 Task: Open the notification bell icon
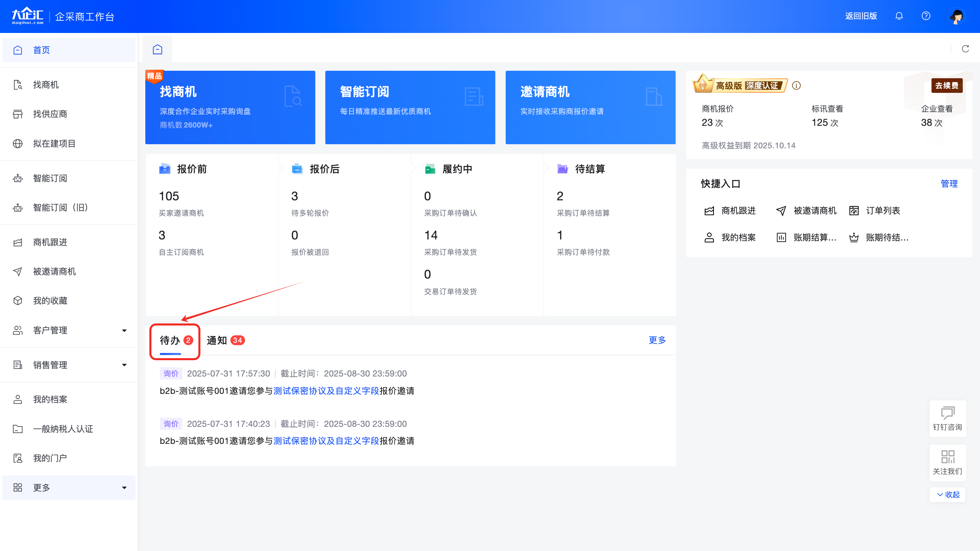coord(899,16)
